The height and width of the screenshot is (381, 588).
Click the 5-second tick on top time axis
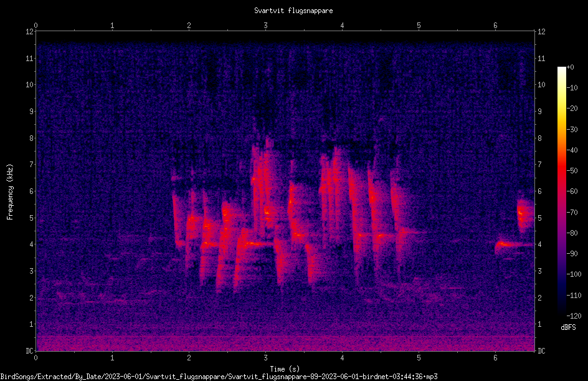(x=419, y=26)
